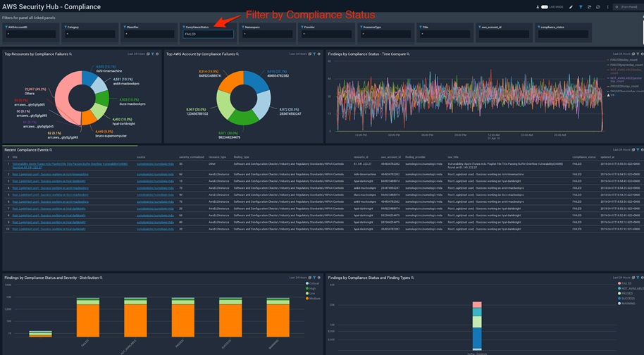Viewport: 644px width, 355px height.
Task: Open Last 24 Hours on Severity Distribution panel
Action: (x=298, y=278)
